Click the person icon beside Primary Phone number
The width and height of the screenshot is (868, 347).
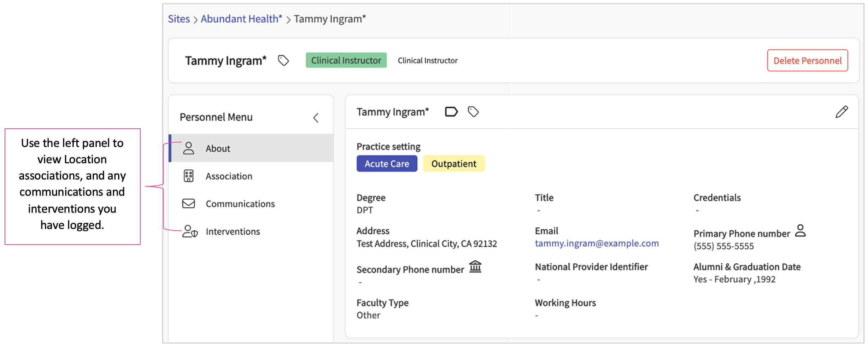800,231
